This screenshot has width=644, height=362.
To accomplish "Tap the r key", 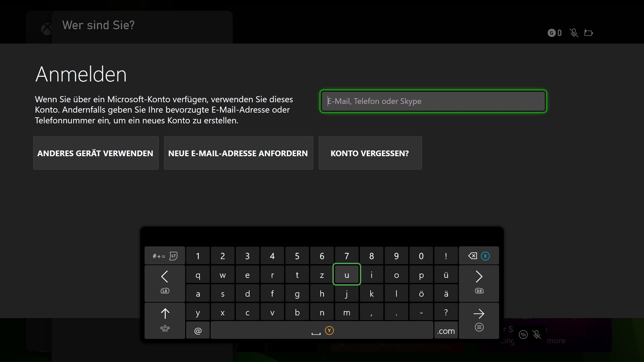I will tap(272, 275).
